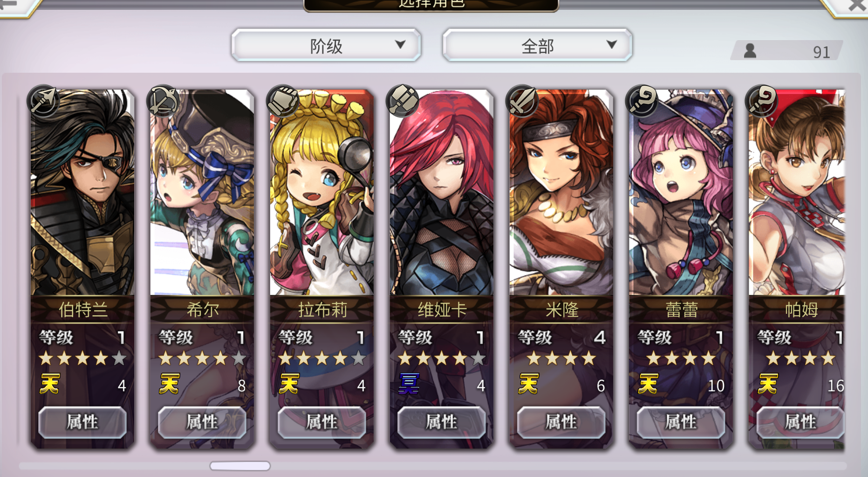Click the hammer class icon on 维娅卡's card
868x477 pixels.
coord(403,100)
